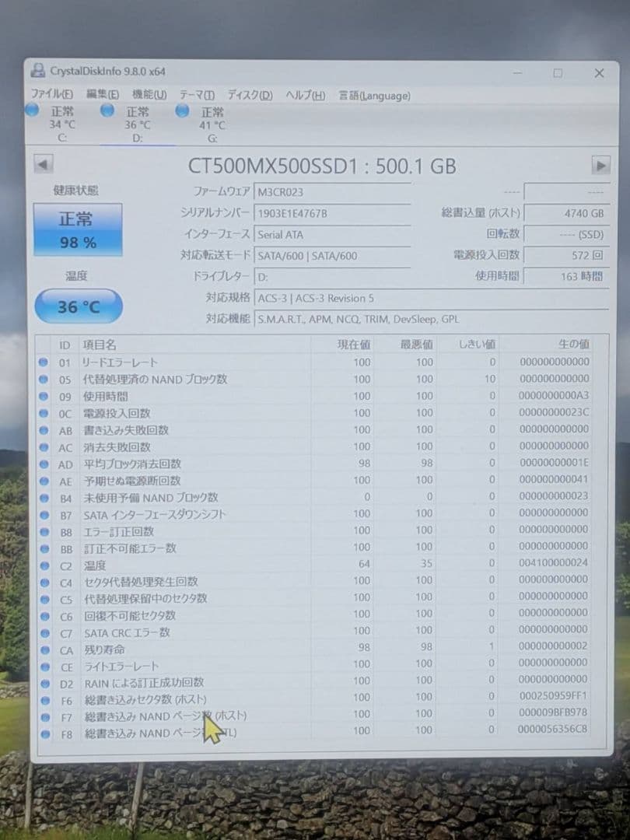This screenshot has width=630, height=840.
Task: Select the BB 訂正不可能エラー数 row
Action: (x=315, y=548)
